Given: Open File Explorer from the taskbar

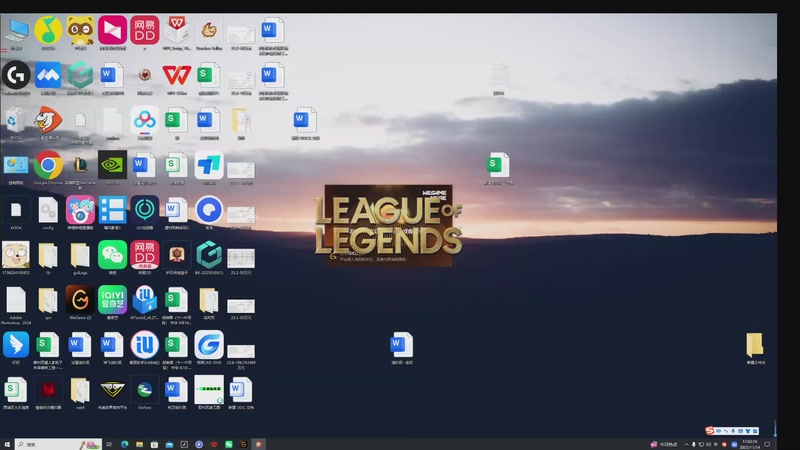Looking at the screenshot, I should pos(139,444).
